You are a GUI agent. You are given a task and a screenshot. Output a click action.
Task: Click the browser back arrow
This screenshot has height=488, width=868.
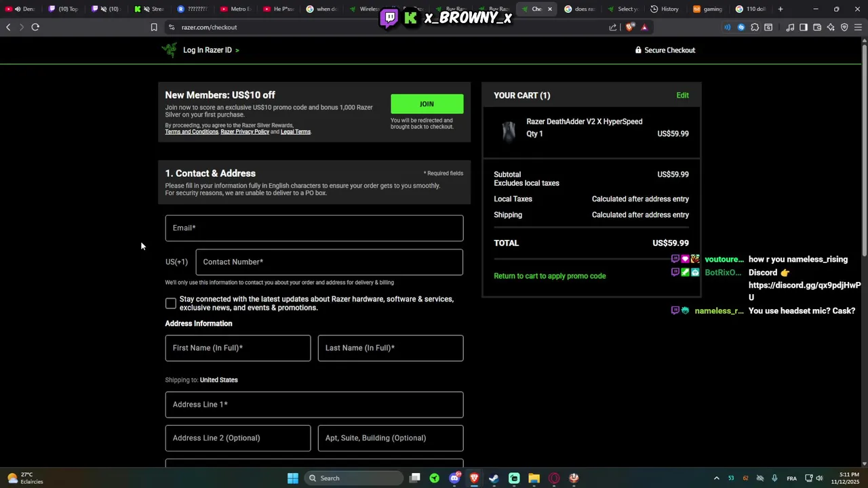[x=8, y=27]
